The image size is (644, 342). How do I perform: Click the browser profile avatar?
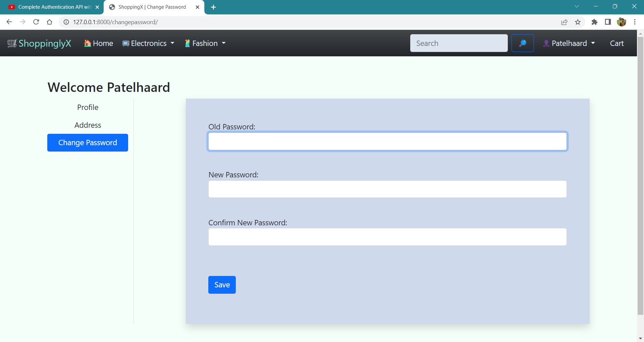click(x=622, y=22)
